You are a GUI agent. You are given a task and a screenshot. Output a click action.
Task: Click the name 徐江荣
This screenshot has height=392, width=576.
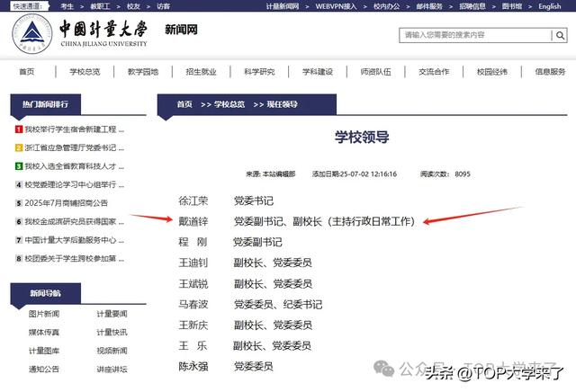tap(193, 200)
